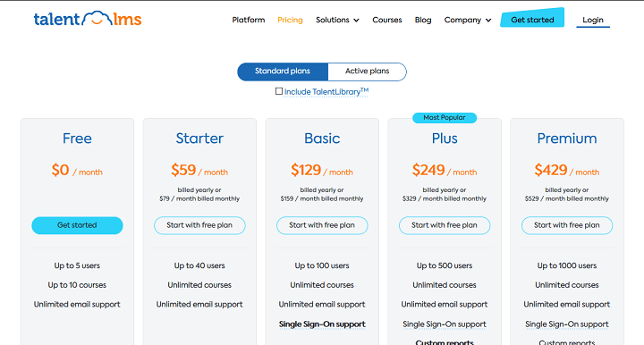Click Start with free plan under Starter
The image size is (644, 345).
199,225
